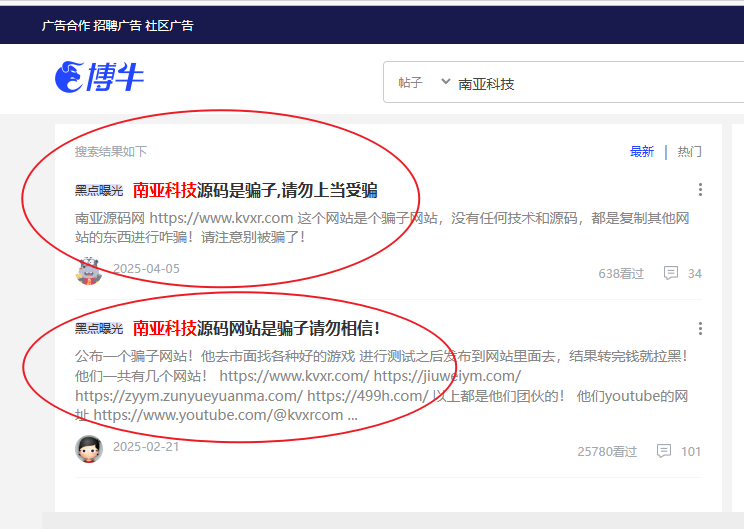Image resolution: width=744 pixels, height=529 pixels.
Task: Click the excerpt starting 南亚源码网 https://www.kvxr.com
Action: point(382,227)
